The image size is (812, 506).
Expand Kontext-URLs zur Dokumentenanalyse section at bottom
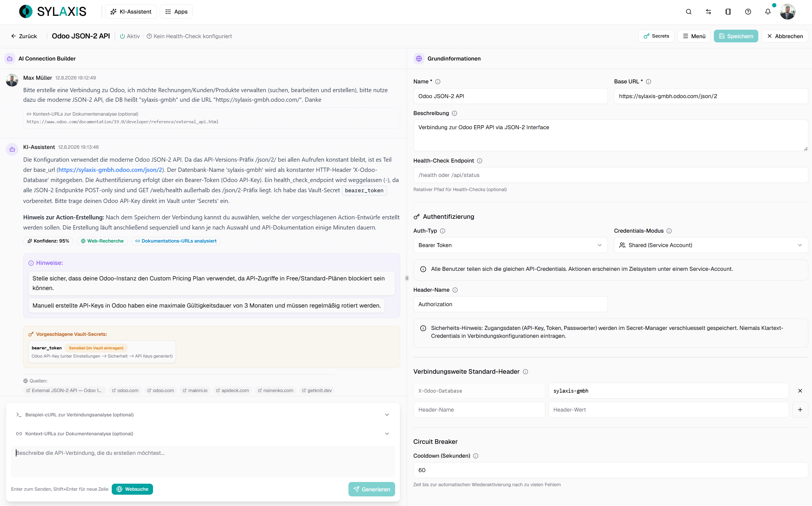[203, 434]
